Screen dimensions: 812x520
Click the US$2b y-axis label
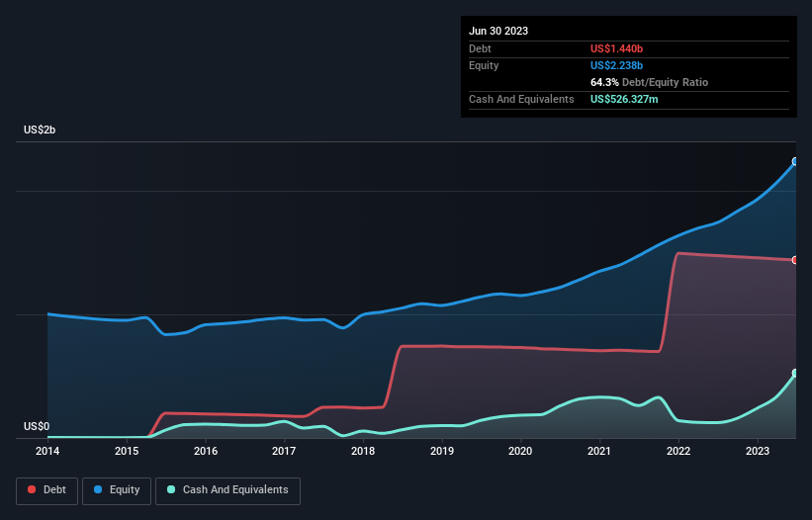coord(40,130)
